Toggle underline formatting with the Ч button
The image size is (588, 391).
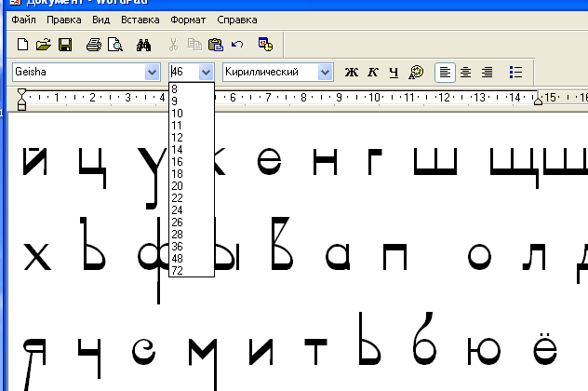tap(394, 72)
